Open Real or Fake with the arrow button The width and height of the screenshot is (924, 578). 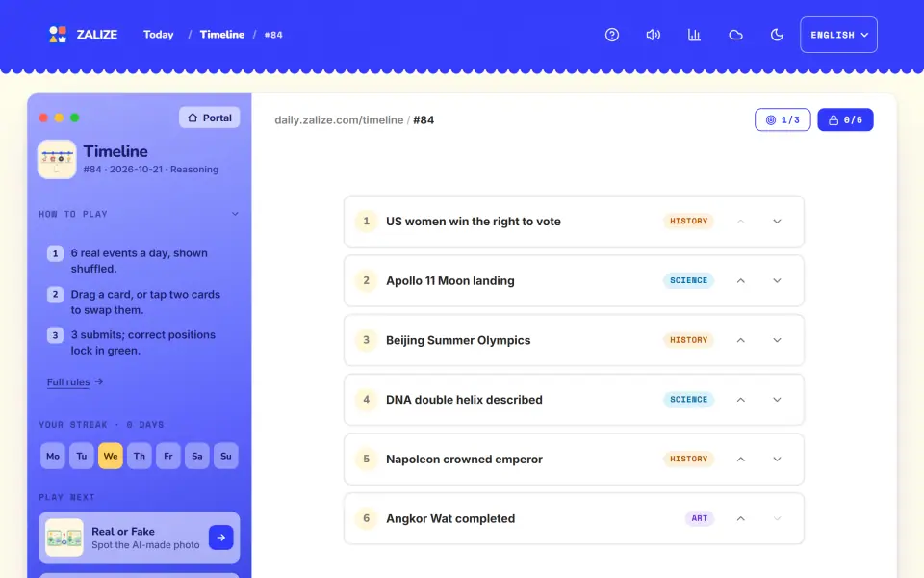(x=221, y=538)
